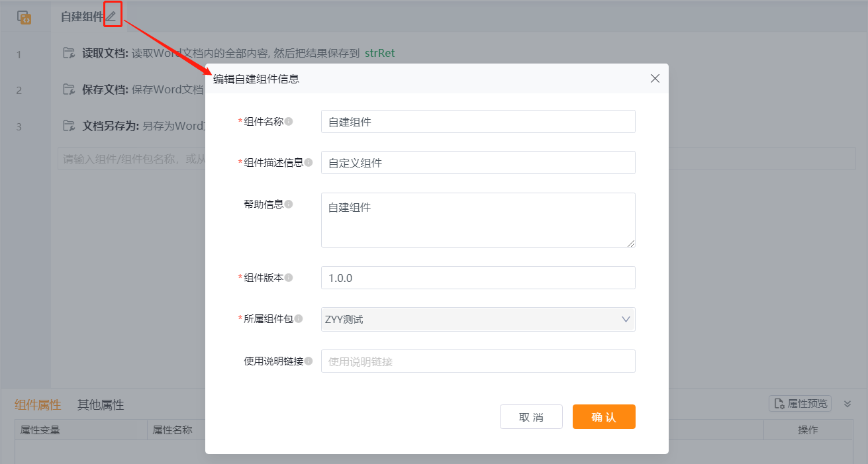
Task: Click the 帮助信息 text area
Action: (x=477, y=220)
